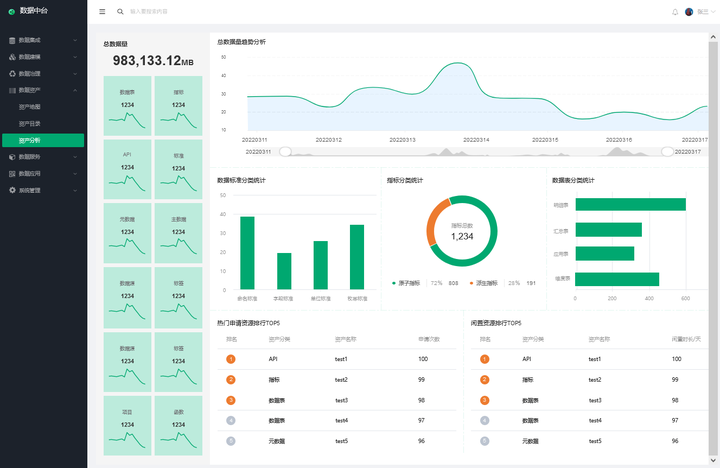Collapse the 数据资产 menu chevron
Screen dimensions: 720x468
point(75,90)
